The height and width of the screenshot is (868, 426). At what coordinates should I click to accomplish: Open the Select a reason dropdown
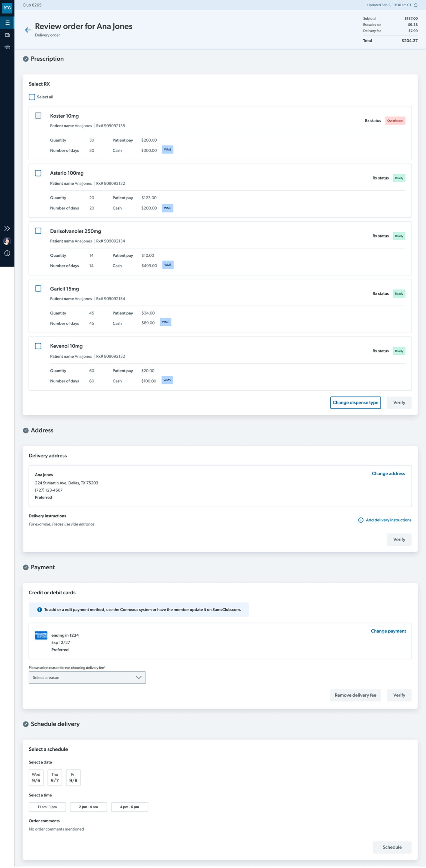87,678
